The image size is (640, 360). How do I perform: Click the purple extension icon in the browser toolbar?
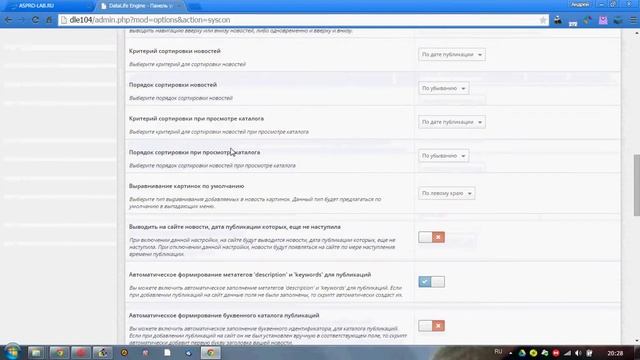tap(603, 20)
